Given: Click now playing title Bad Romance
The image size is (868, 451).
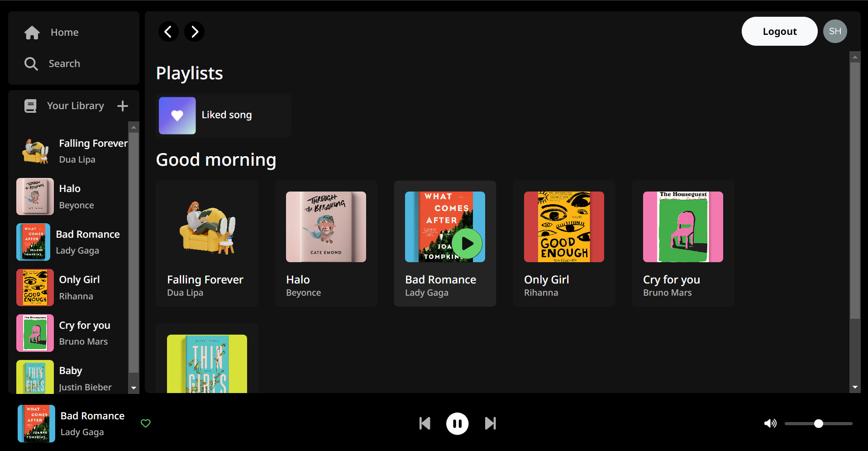Looking at the screenshot, I should click(x=92, y=416).
